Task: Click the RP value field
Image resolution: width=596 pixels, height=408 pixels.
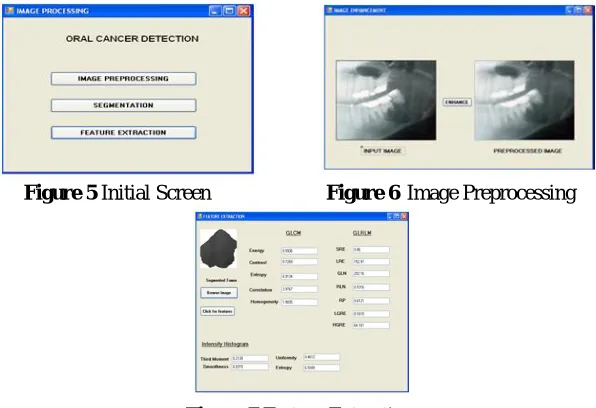Action: coord(371,301)
